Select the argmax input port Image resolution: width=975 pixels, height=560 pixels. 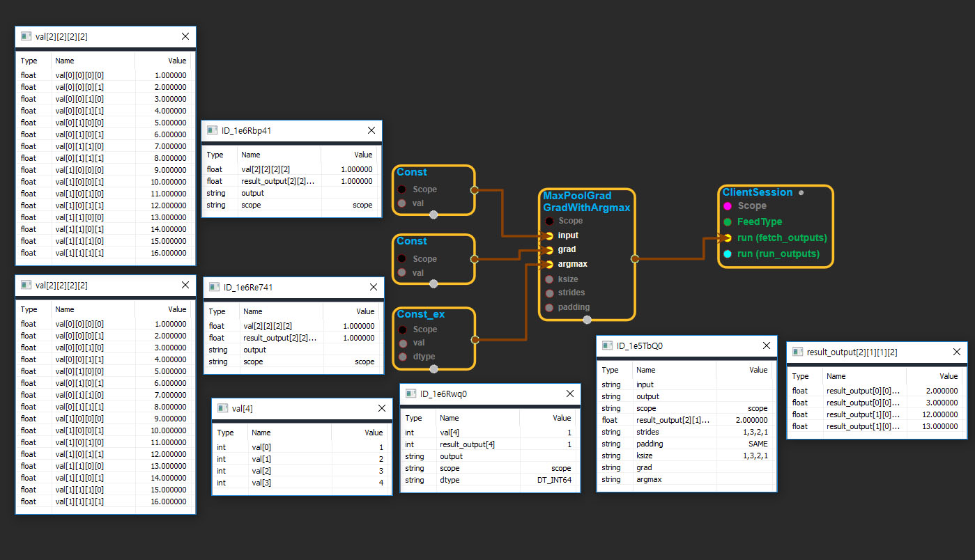pyautogui.click(x=549, y=264)
